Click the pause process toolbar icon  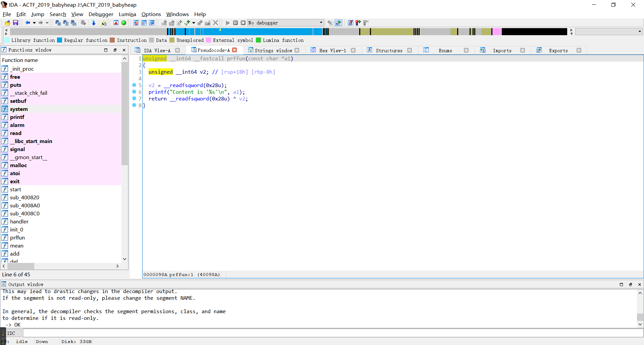pyautogui.click(x=235, y=23)
